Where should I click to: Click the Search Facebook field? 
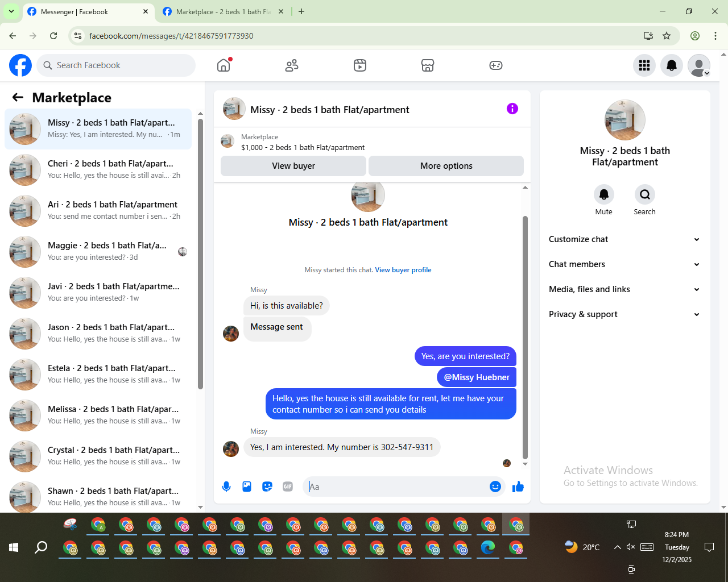click(x=116, y=65)
